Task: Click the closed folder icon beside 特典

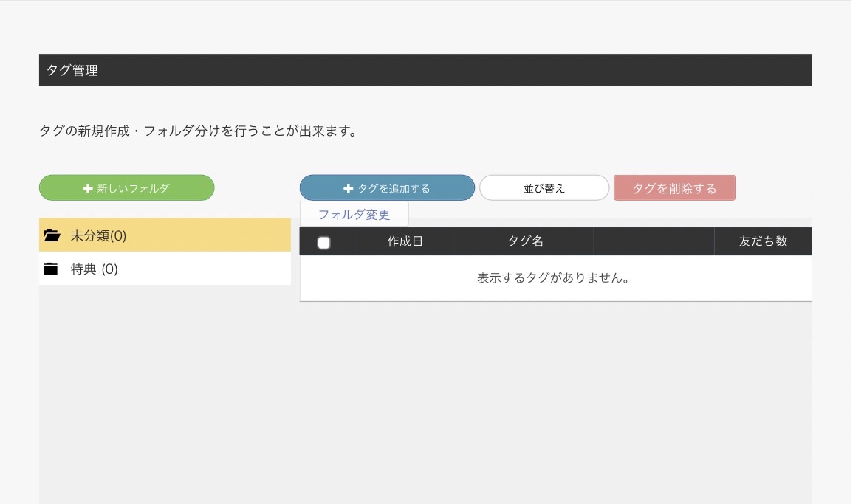Action: tap(51, 269)
